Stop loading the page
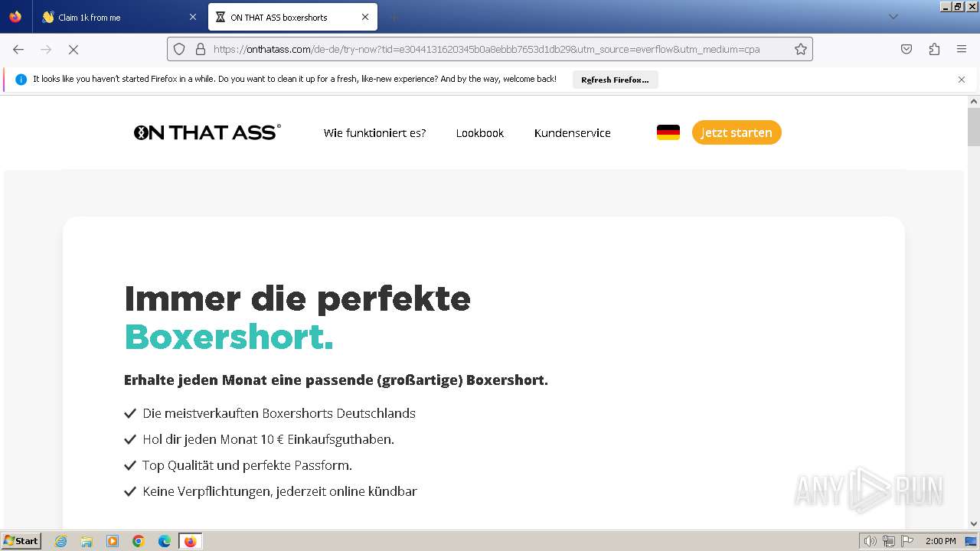 [x=73, y=49]
